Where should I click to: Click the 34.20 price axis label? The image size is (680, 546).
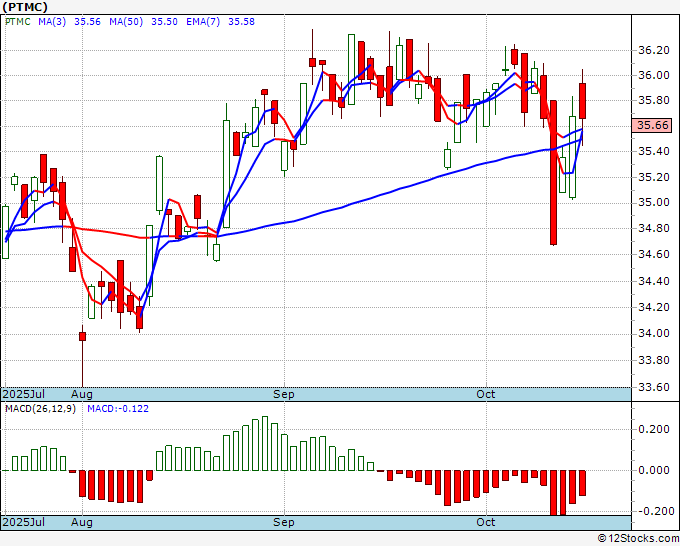[654, 307]
